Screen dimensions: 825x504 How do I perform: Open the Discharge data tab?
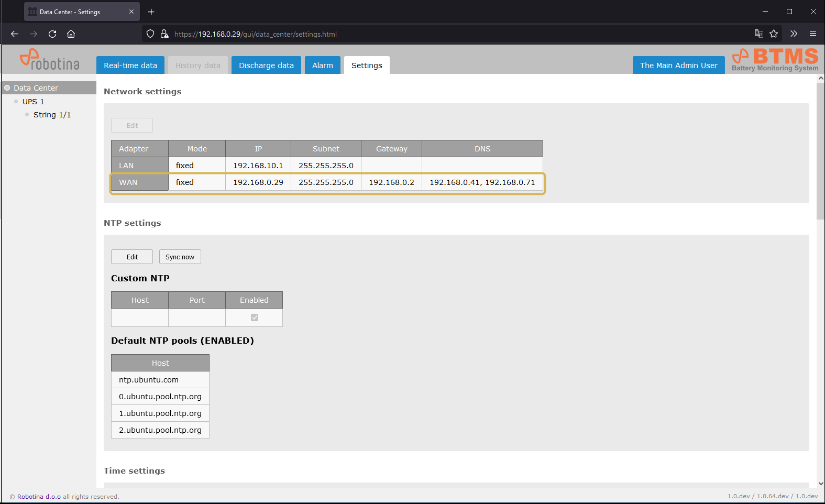click(x=266, y=65)
